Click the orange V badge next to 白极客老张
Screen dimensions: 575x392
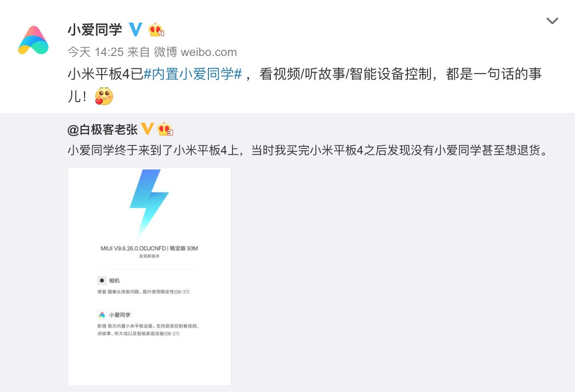click(147, 129)
